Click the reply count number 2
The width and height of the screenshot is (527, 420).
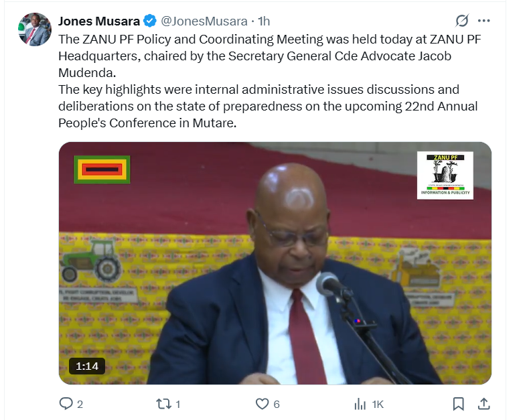point(80,404)
